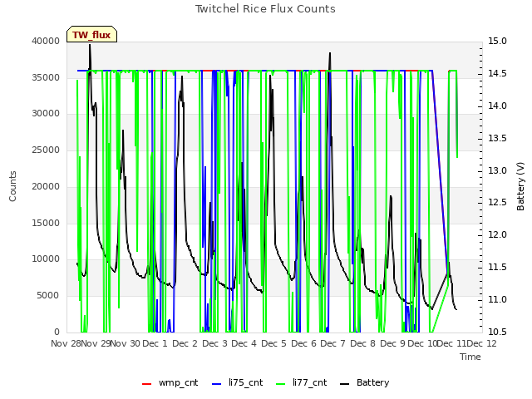
Task: Click the Dec 3 date tick
Action: [x=214, y=343]
